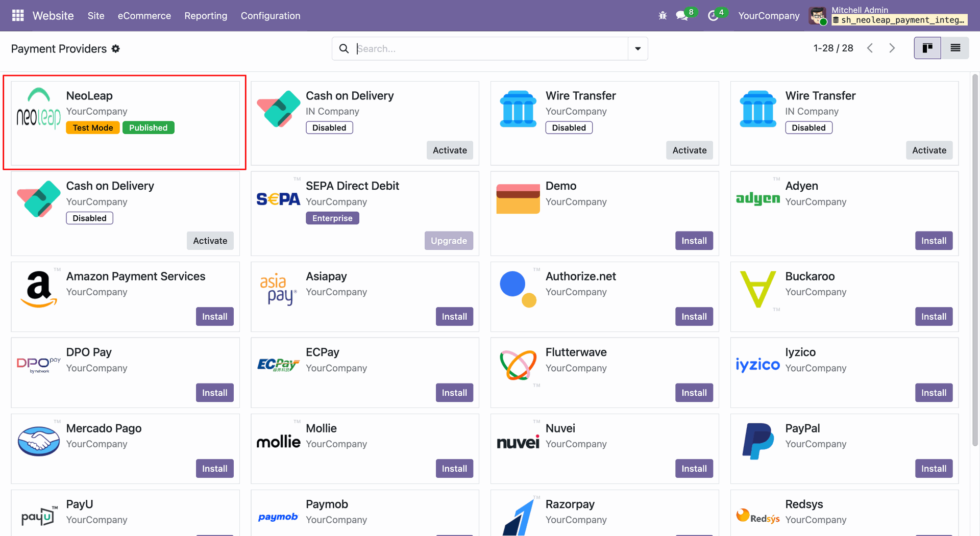Open the eCommerce menu
This screenshot has height=536, width=980.
click(144, 16)
